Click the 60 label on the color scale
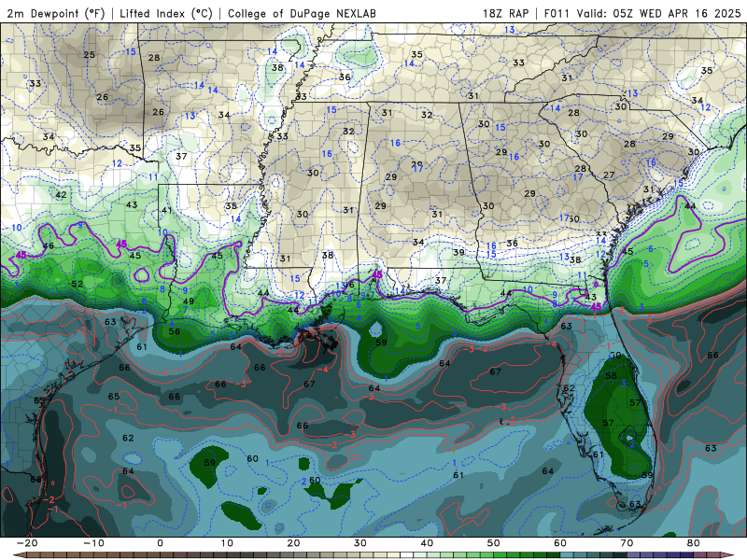Screen dimensions: 747x560 coord(560,543)
